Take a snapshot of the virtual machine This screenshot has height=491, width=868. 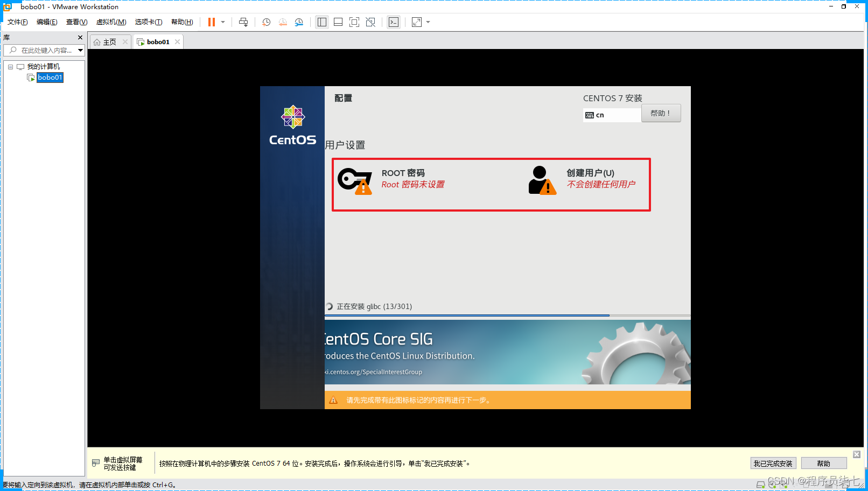tap(265, 22)
